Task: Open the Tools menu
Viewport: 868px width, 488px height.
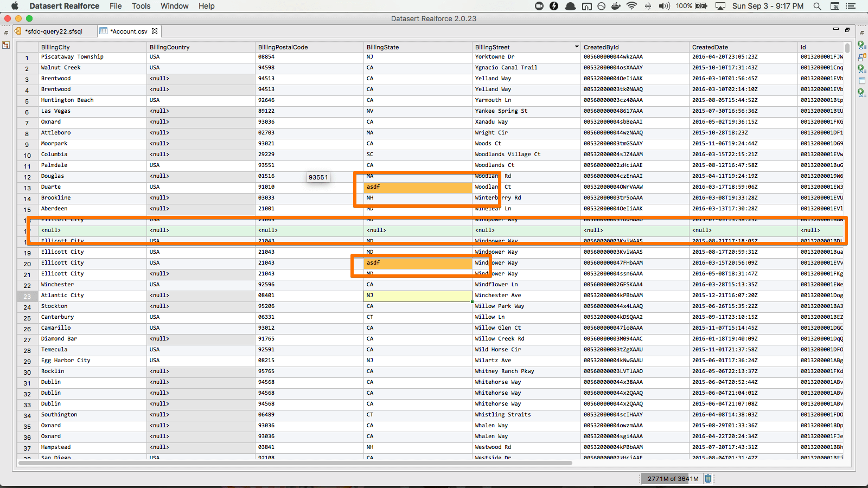Action: pos(141,6)
